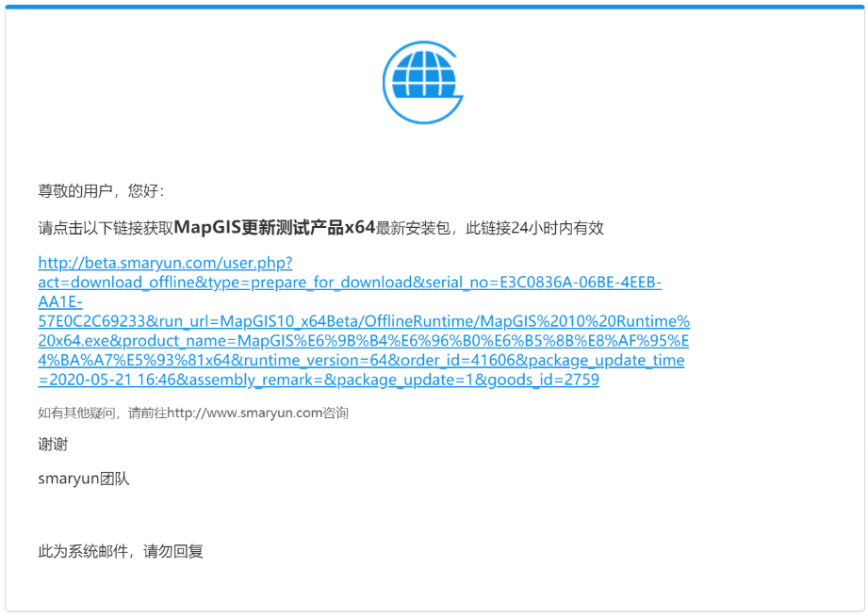Click the bold "MapGIS更新测试产品x64" product name
The width and height of the screenshot is (868, 616).
click(274, 228)
